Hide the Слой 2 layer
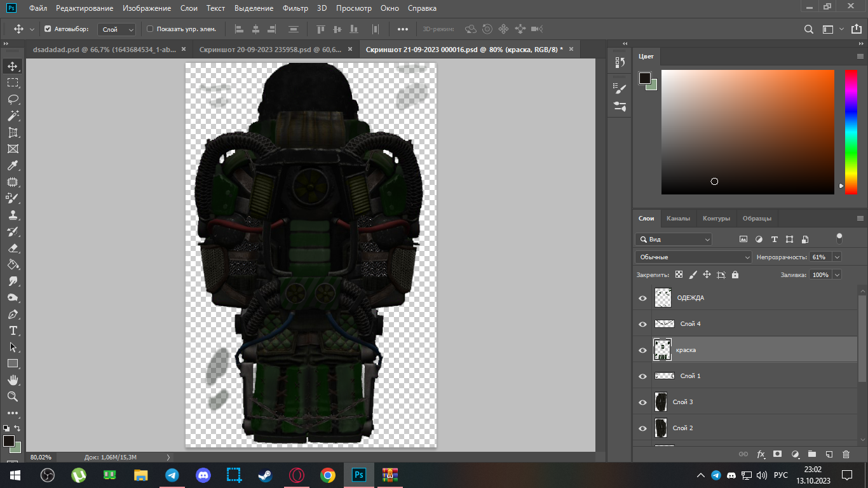 [x=642, y=428]
